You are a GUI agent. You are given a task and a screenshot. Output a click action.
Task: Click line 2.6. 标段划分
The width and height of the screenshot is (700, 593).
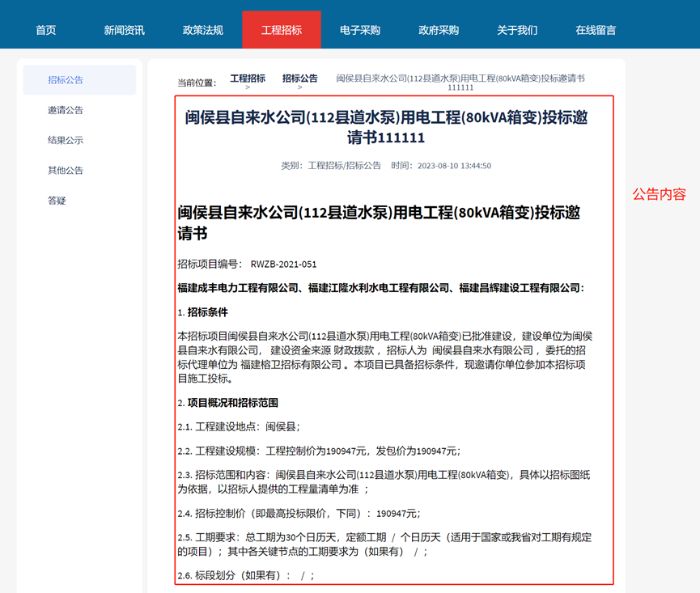(x=246, y=575)
